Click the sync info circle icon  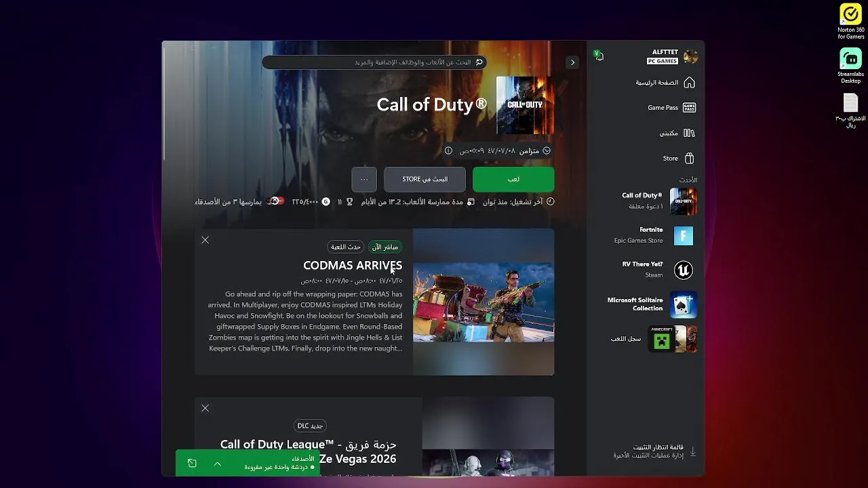coord(448,150)
